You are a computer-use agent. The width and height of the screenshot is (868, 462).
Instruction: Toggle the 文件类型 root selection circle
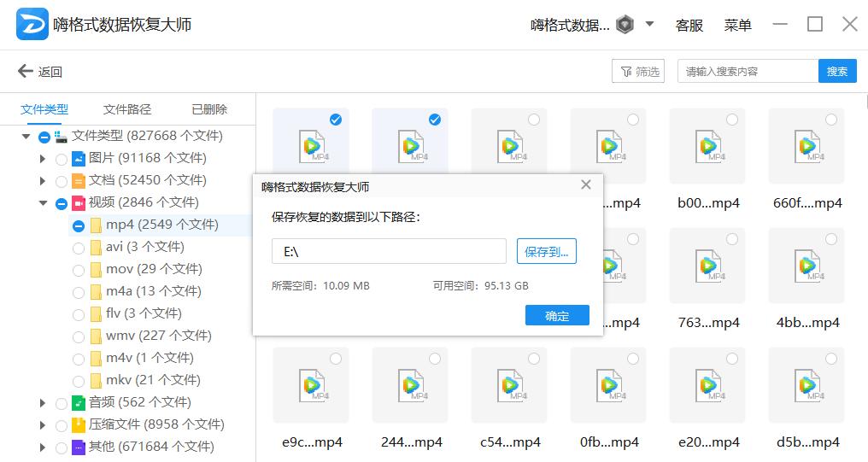coord(44,137)
